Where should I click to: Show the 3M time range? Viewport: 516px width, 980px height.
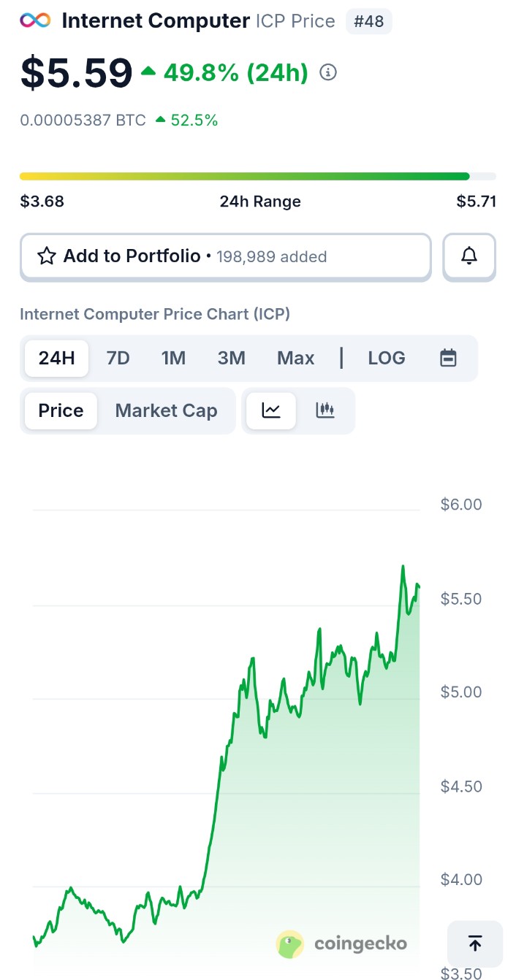[231, 358]
